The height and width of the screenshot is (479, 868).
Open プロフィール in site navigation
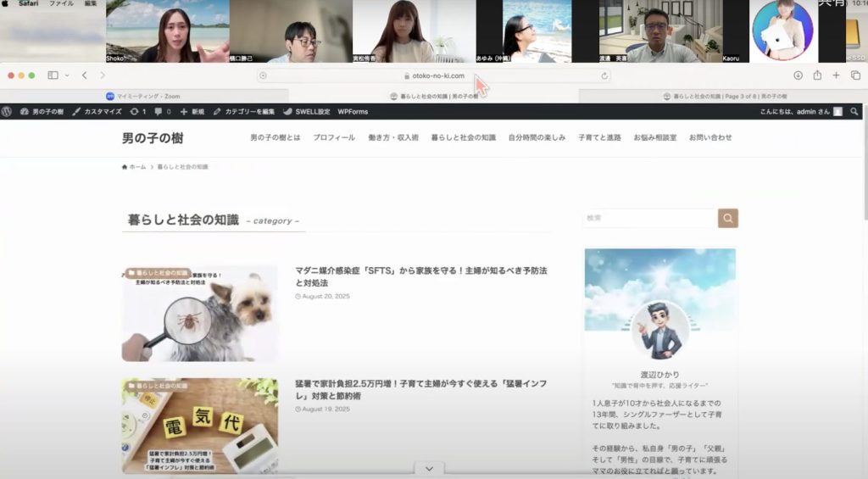(334, 137)
